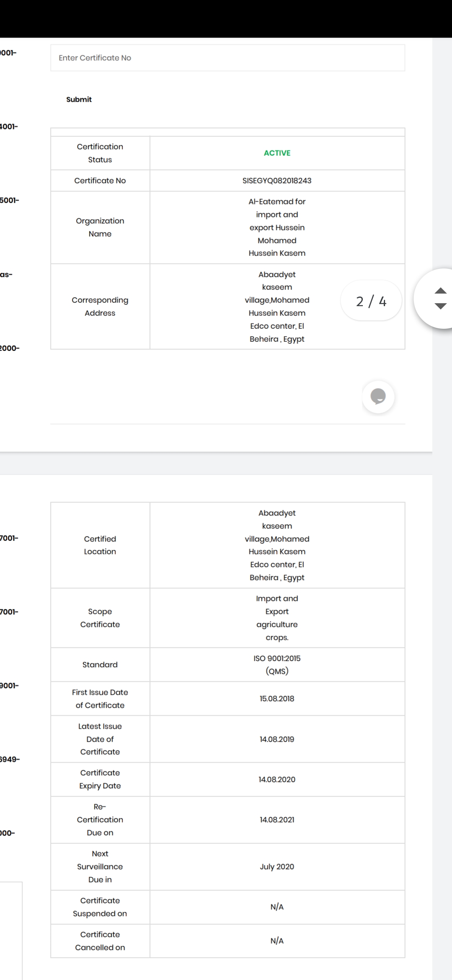Screen dimensions: 452x980
Task: Tap the 2 / 4 match counter
Action: 371,301
